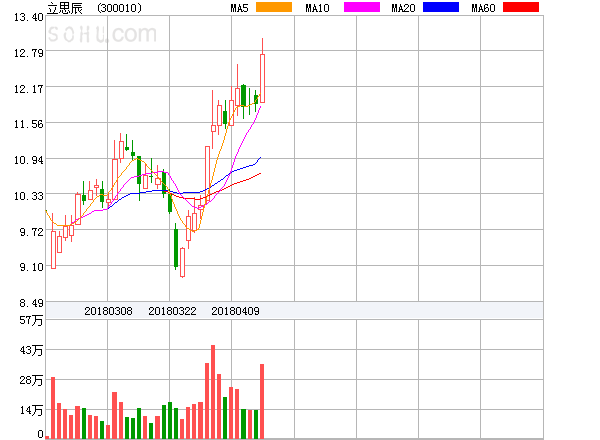600x440 pixels.
Task: Click the stock name 立思辰
Action: point(65,8)
